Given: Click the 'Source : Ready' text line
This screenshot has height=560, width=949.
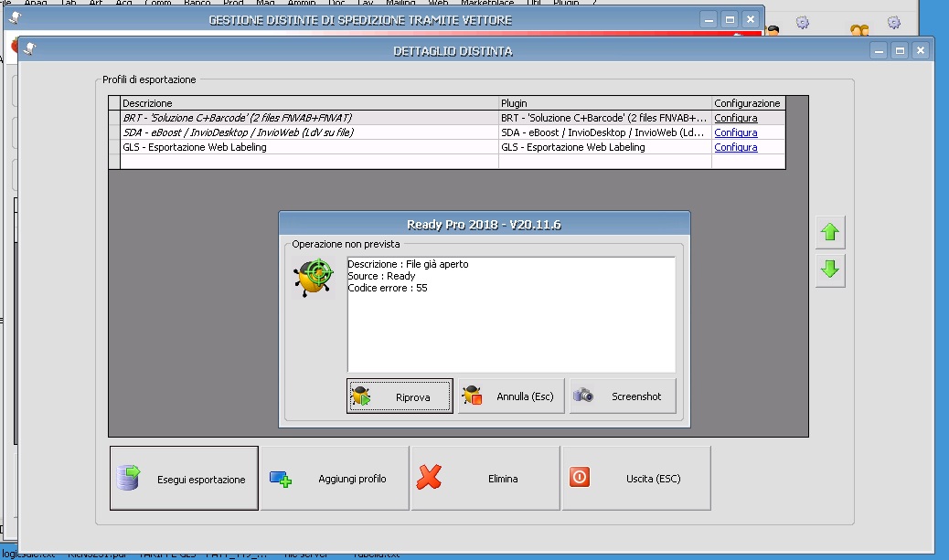Looking at the screenshot, I should tap(381, 277).
